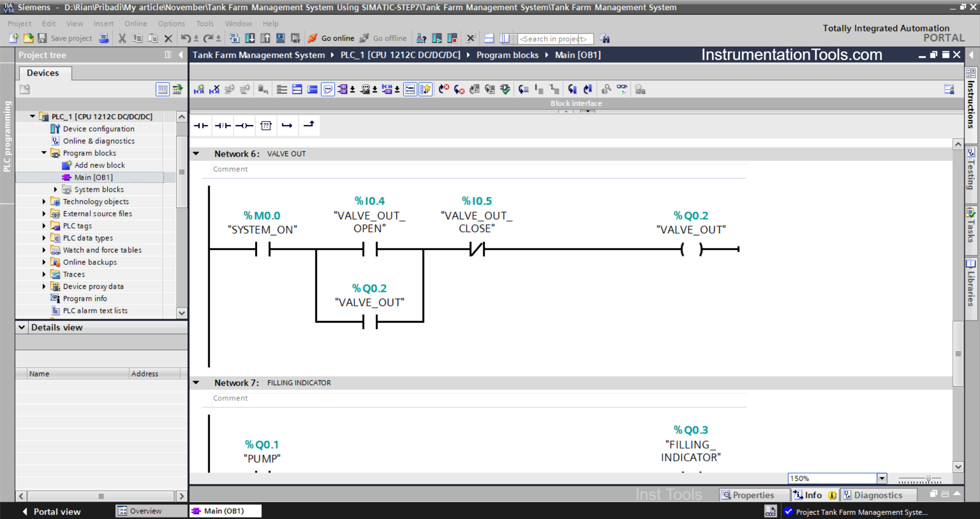Expand the zoom level dropdown
Image resolution: width=980 pixels, height=519 pixels.
tap(882, 478)
